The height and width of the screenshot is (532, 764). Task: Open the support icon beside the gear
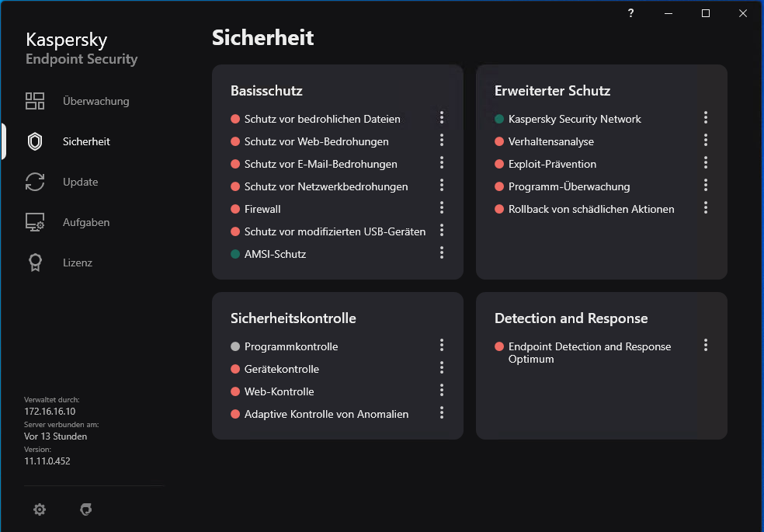point(85,509)
